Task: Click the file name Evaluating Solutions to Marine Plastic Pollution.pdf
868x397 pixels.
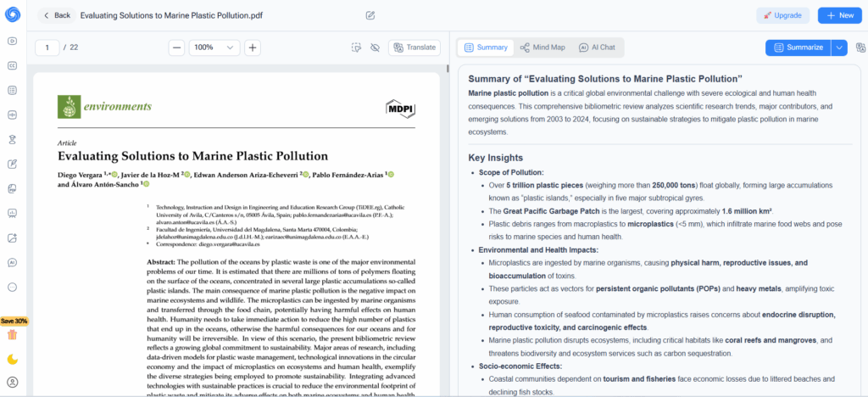Action: 171,15
